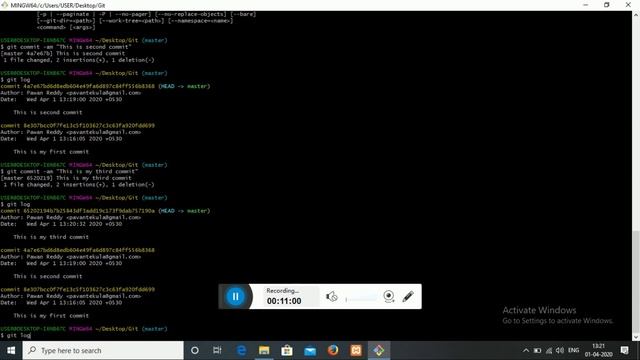Open Task View on taskbar
This screenshot has width=640, height=360.
pos(217,350)
